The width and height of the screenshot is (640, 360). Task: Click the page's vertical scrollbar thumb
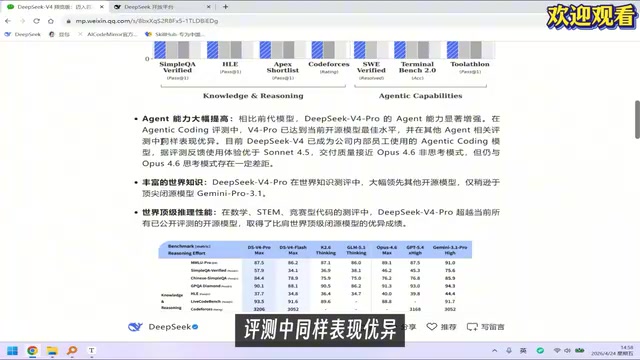point(637,120)
